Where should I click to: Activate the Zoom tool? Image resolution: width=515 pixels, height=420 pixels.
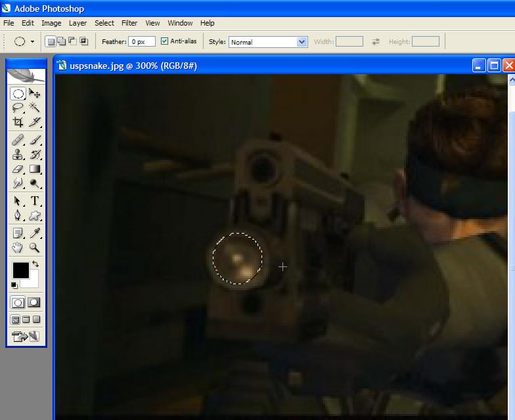pyautogui.click(x=35, y=248)
